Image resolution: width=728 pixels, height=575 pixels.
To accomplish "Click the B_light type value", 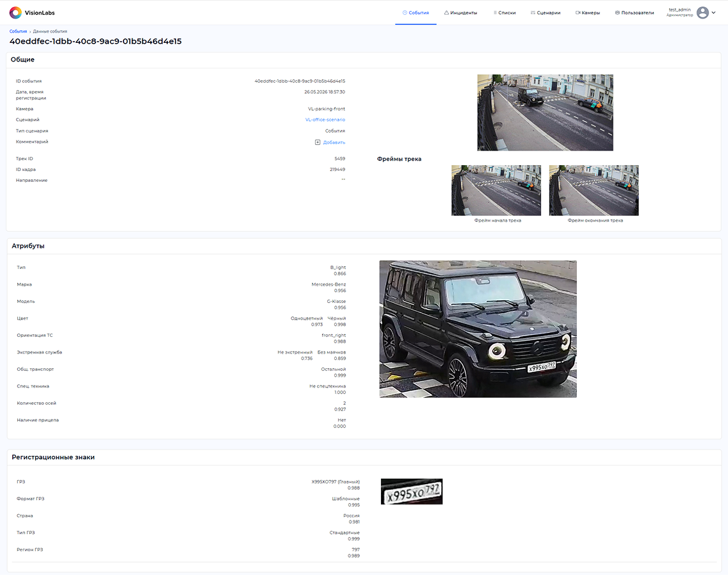I will click(x=338, y=268).
